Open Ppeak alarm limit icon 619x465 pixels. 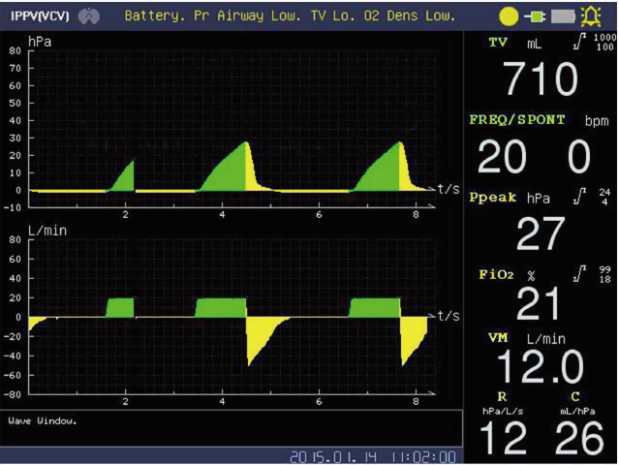click(579, 196)
